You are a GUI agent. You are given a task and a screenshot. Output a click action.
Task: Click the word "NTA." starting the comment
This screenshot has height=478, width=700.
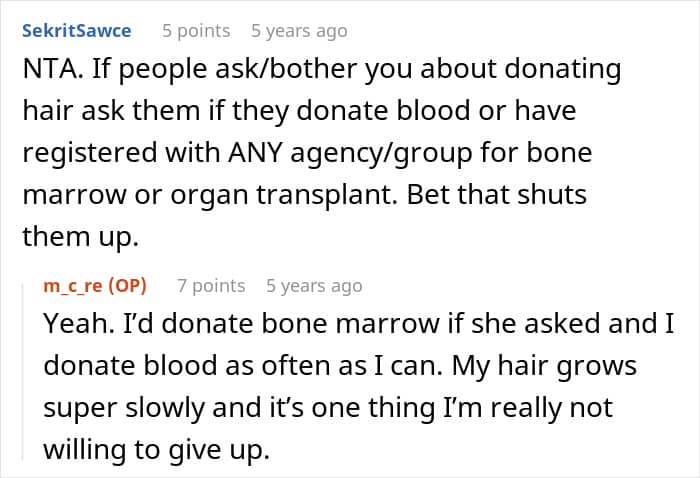[x=50, y=71]
